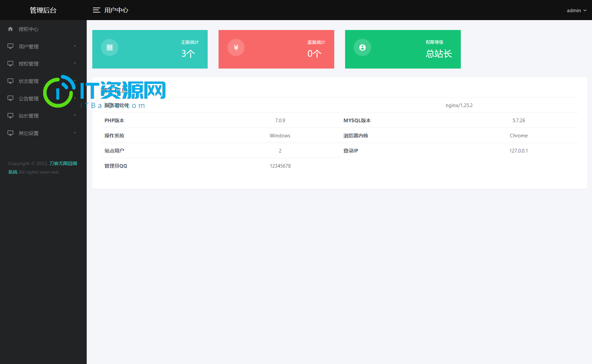Viewport: 592px width, 364px height.
Task: Click the PHP版本 row label
Action: [x=114, y=121]
